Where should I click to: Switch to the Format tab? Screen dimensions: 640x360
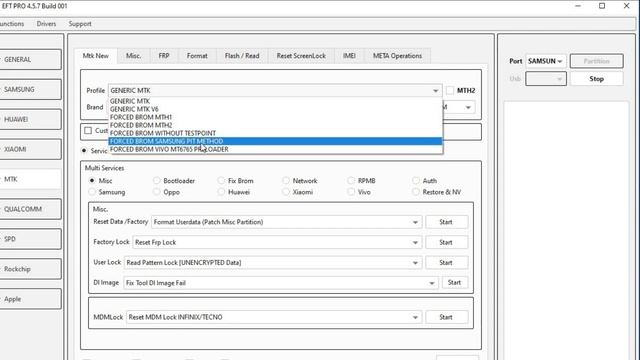coord(197,56)
